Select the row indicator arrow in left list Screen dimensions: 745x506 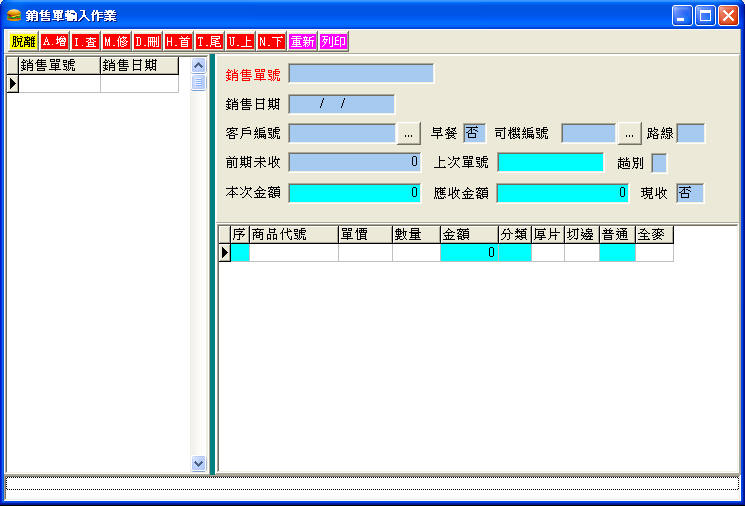12,84
